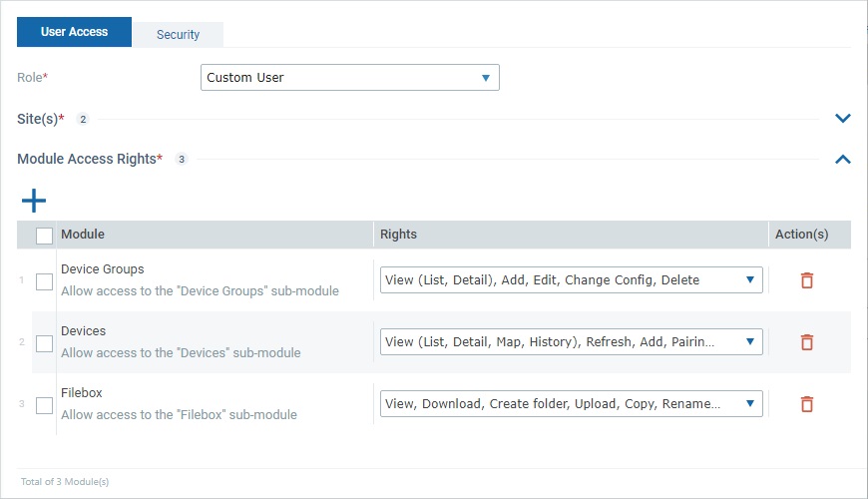
Task: Open the Device Groups rights dropdown
Action: pyautogui.click(x=572, y=280)
